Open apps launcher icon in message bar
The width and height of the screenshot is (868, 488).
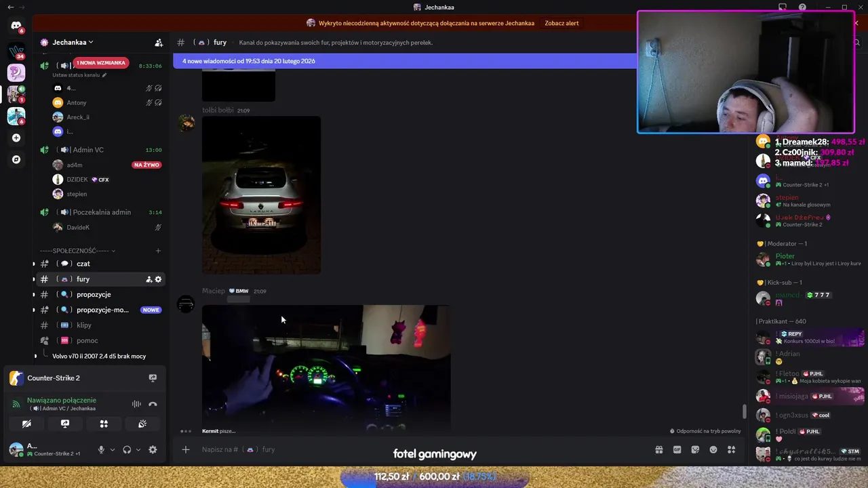731,449
